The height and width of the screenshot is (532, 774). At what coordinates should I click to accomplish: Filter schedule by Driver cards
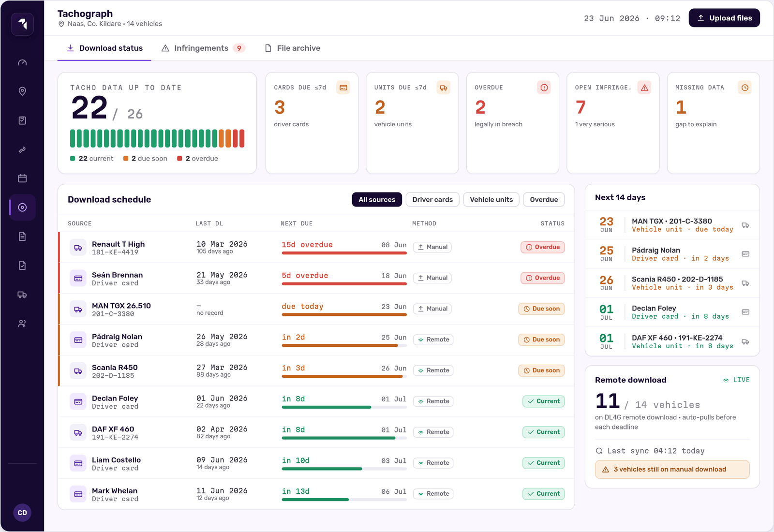click(432, 200)
